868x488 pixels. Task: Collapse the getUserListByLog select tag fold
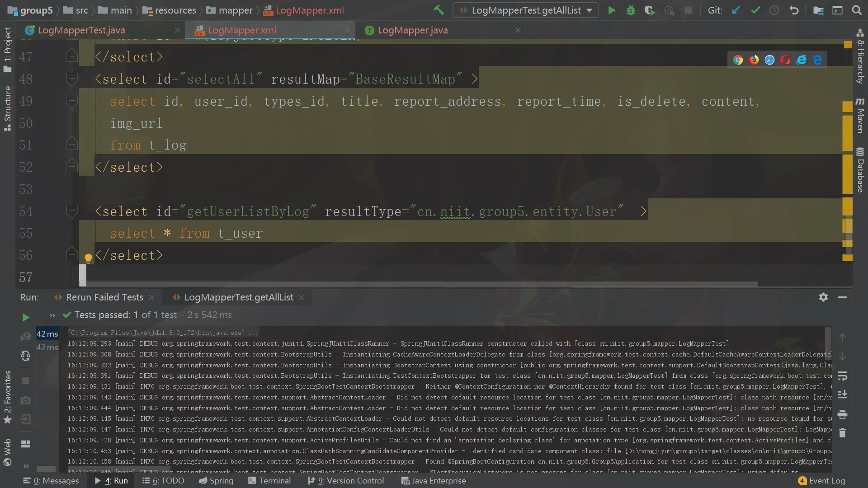tap(71, 211)
